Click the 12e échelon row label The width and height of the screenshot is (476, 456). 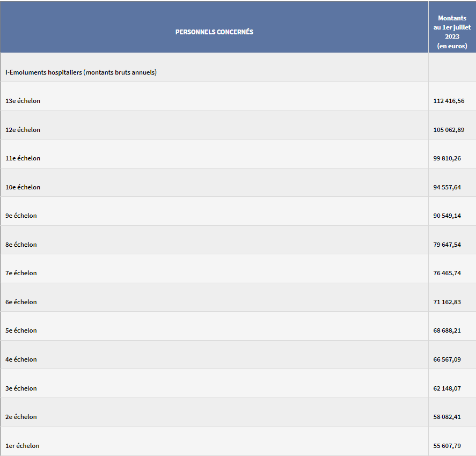(x=23, y=130)
